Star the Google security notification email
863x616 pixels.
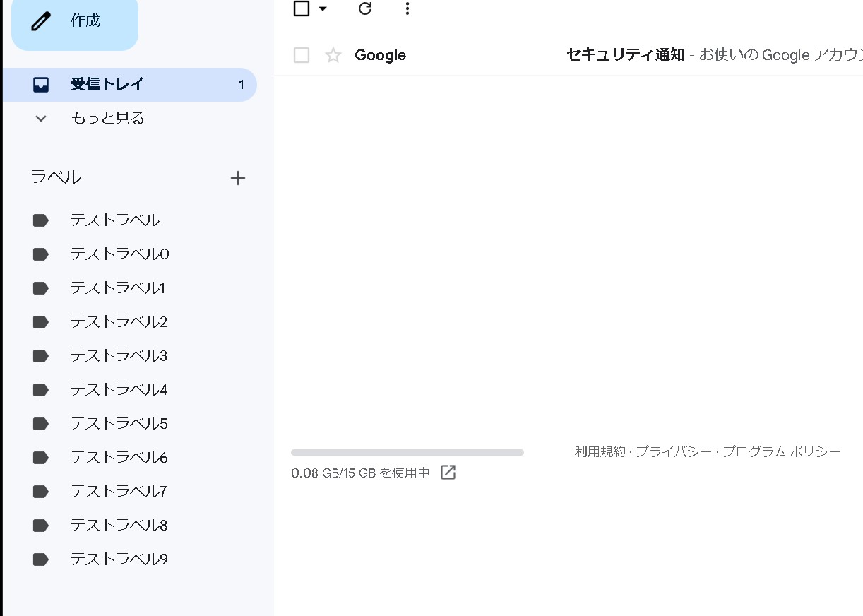333,55
